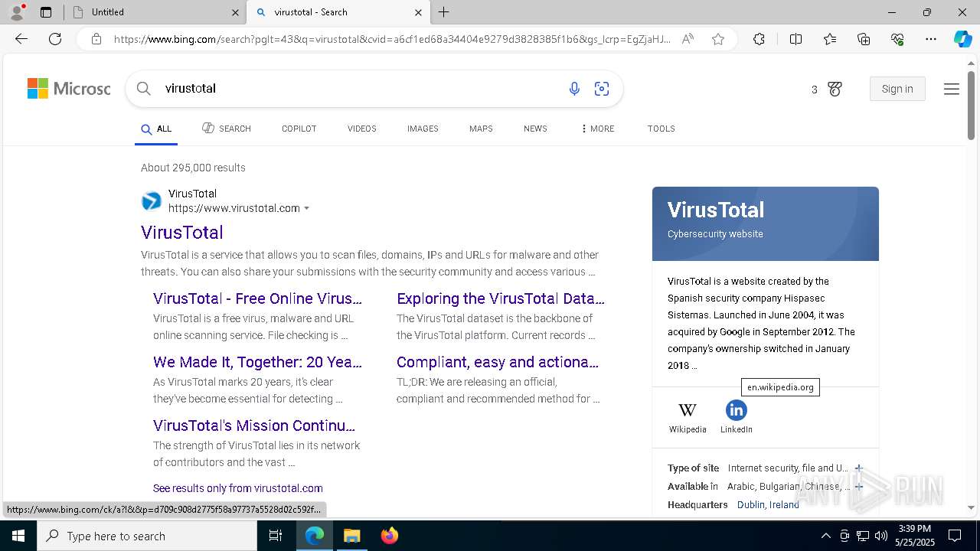Image resolution: width=980 pixels, height=551 pixels.
Task: Open Task View taskbar icon
Action: point(276,536)
